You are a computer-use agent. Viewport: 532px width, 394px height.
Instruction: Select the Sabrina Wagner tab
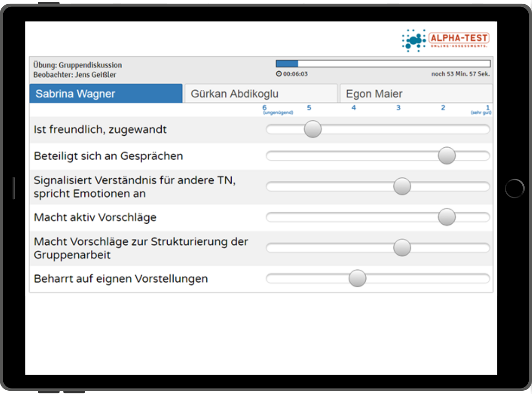coord(106,93)
